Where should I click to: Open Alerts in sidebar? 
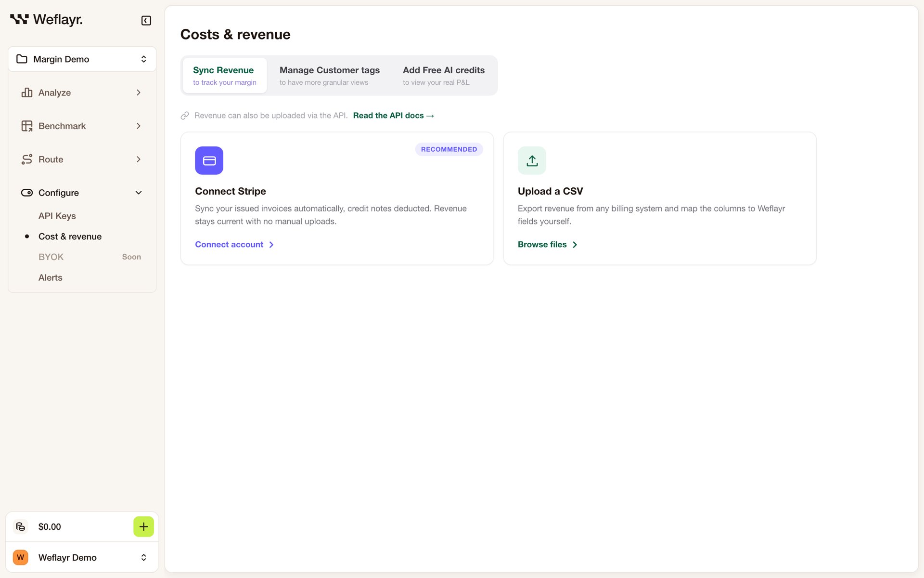click(x=51, y=277)
